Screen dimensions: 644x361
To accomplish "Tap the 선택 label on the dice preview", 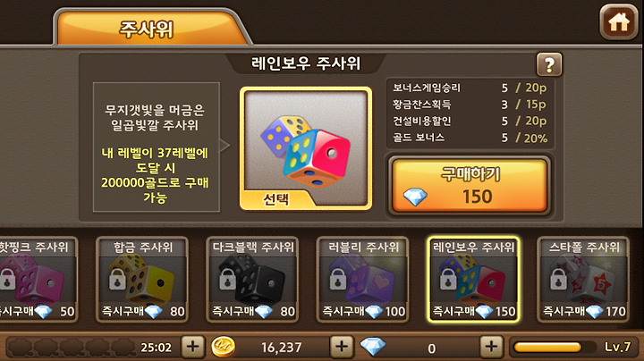I will click(276, 199).
